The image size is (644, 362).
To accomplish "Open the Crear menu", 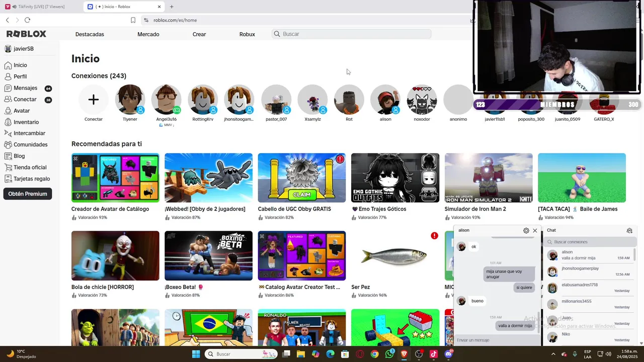I will pos(199,34).
